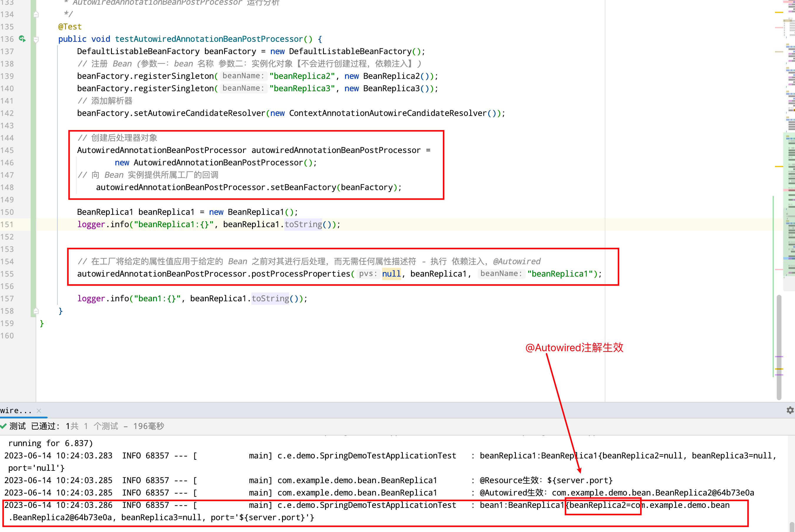Click testAutowiredAnnotationBeanPostProcessor method name
The width and height of the screenshot is (795, 532).
[209, 39]
